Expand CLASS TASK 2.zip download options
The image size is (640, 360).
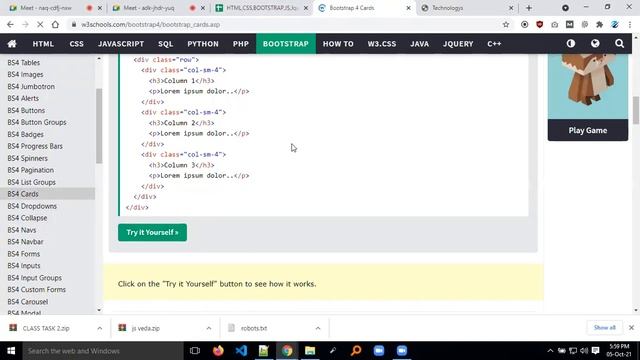pyautogui.click(x=100, y=328)
